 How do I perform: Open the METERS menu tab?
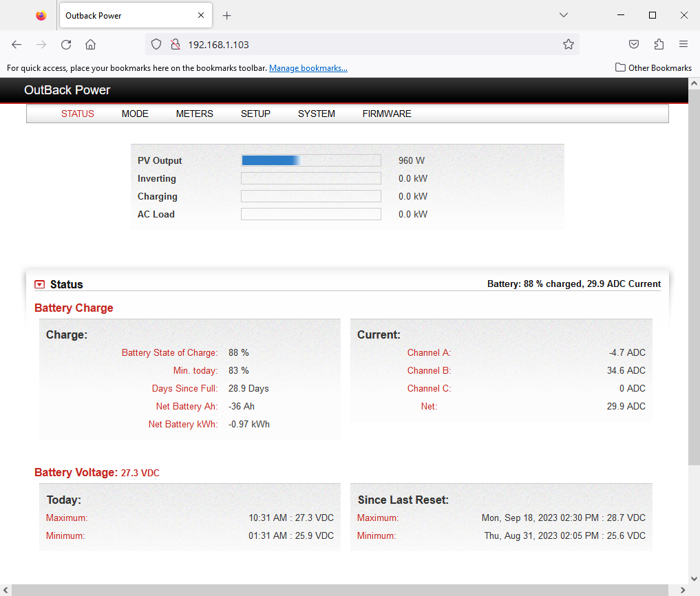[194, 114]
